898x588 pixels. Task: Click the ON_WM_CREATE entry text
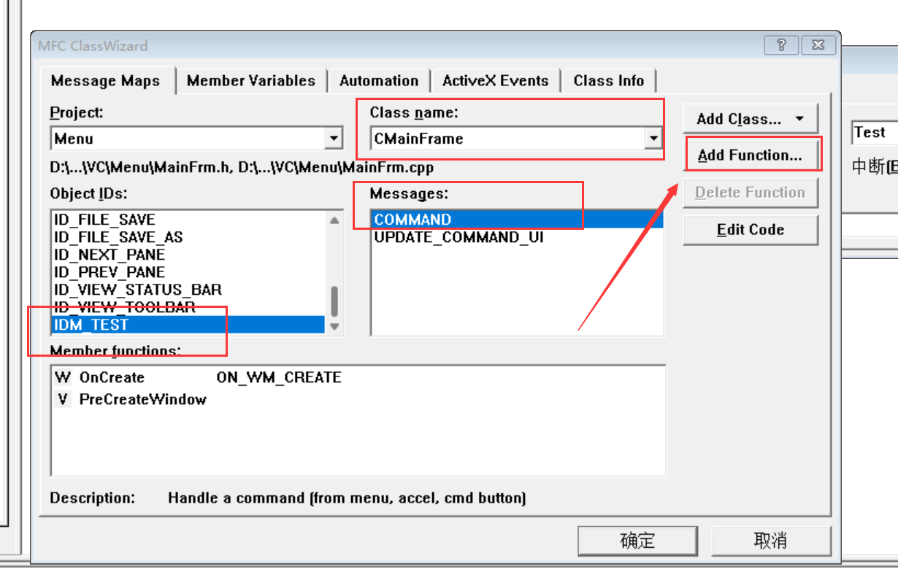pyautogui.click(x=279, y=378)
